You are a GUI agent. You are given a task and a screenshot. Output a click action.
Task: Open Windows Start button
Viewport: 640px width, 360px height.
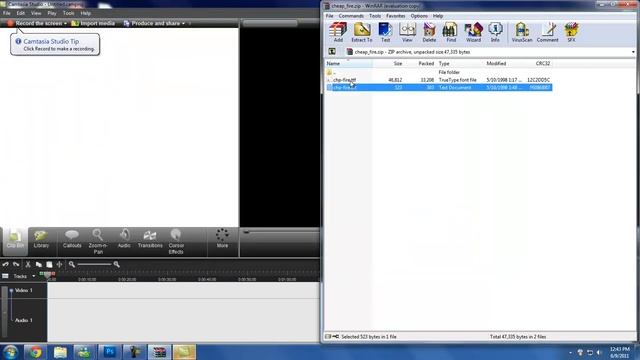[10, 352]
